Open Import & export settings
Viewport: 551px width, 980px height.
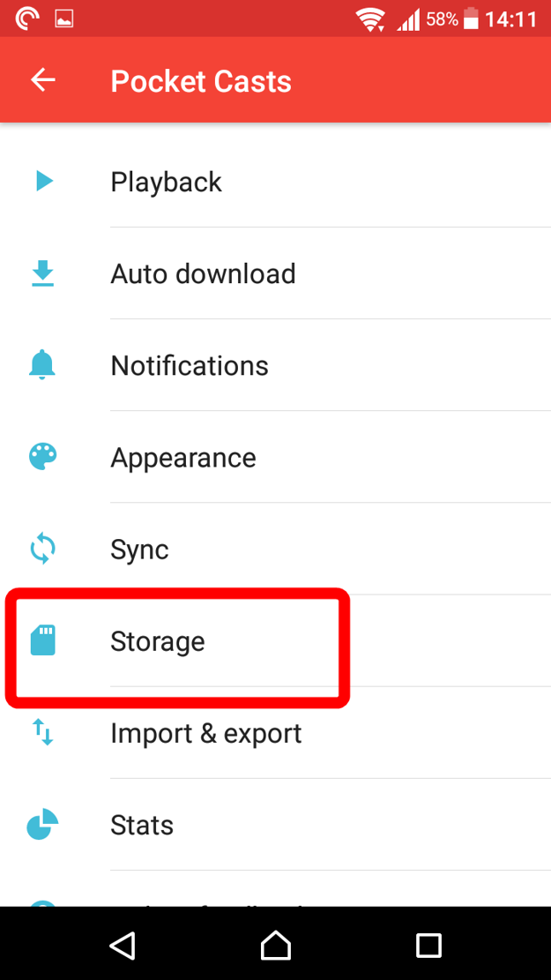click(x=275, y=732)
